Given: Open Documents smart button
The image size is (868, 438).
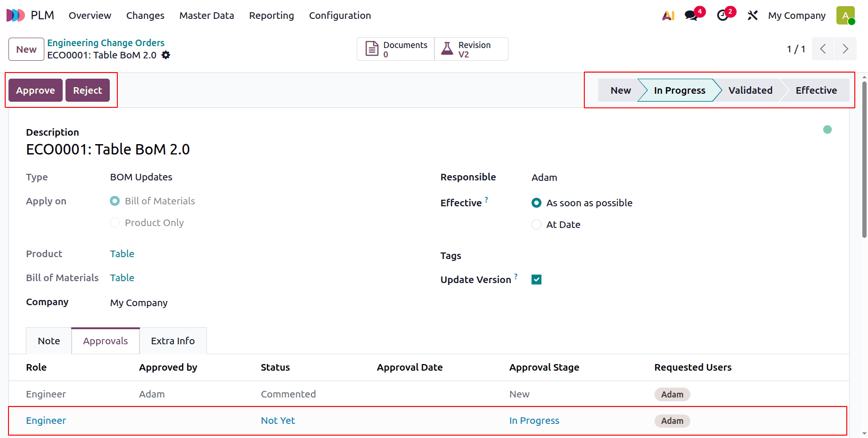Looking at the screenshot, I should click(x=396, y=49).
